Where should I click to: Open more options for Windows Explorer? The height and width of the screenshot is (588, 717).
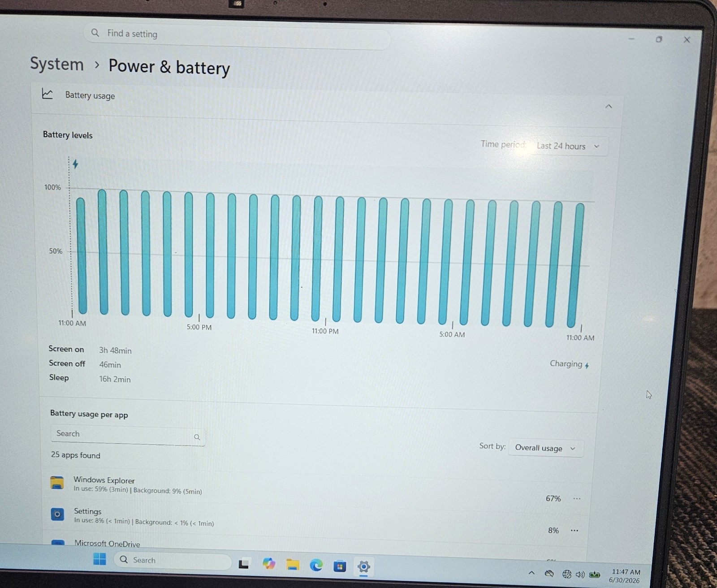pyautogui.click(x=577, y=499)
